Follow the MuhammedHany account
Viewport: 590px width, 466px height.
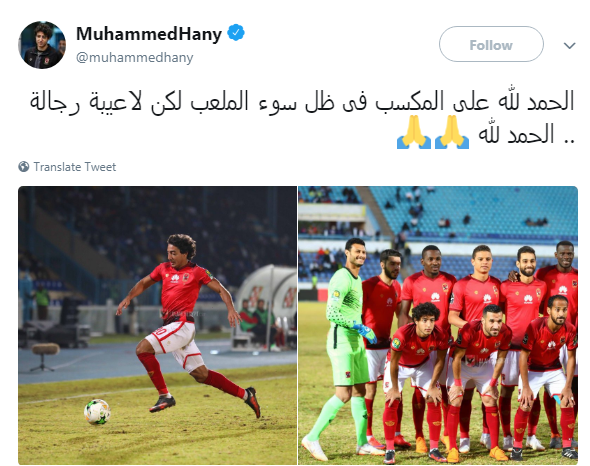tap(491, 44)
